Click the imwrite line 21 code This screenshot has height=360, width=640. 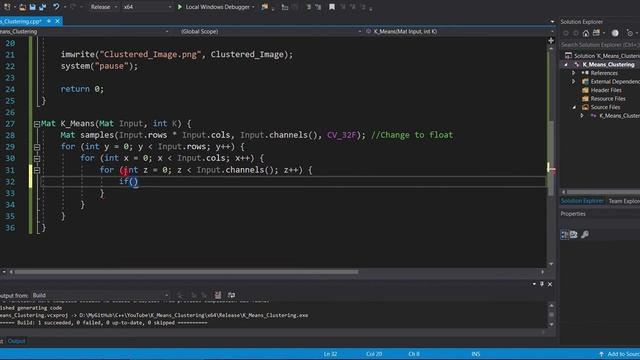[x=177, y=55]
